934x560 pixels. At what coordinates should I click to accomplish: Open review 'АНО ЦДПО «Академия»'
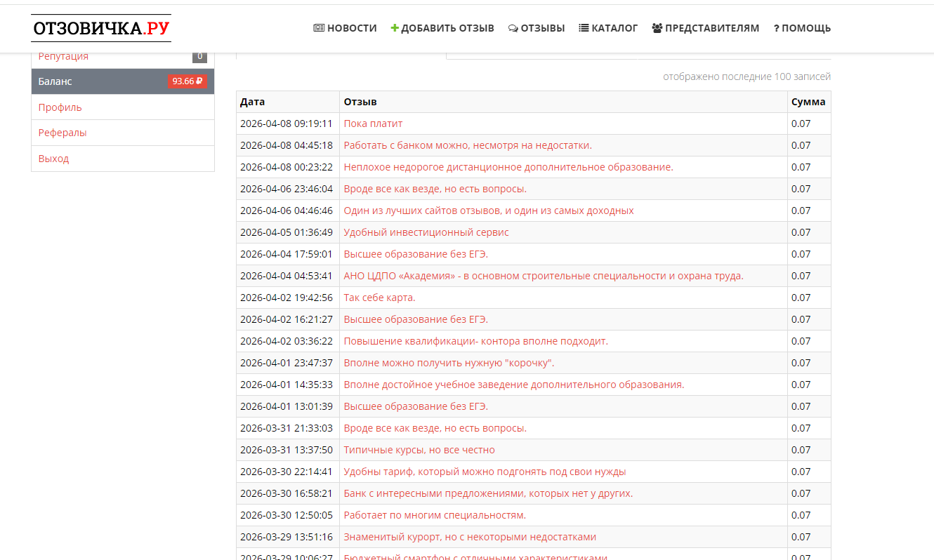coord(544,276)
